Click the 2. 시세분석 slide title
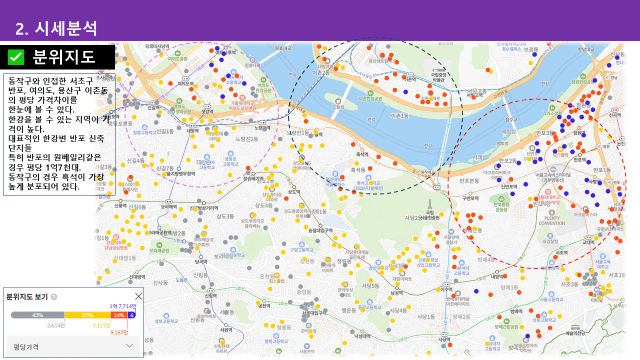Viewport: 640px width, 360px height. (x=56, y=28)
